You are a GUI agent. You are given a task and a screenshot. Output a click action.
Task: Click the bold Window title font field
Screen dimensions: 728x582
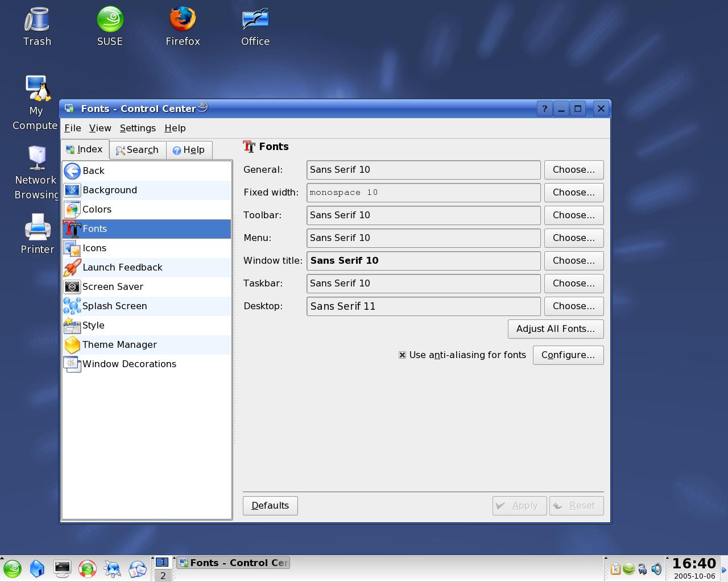tap(424, 260)
